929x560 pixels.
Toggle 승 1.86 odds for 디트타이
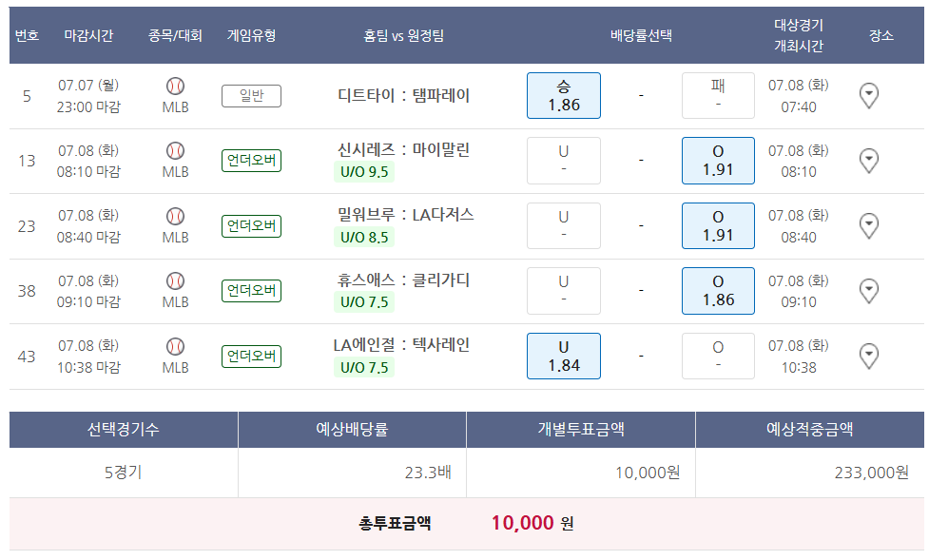(564, 96)
